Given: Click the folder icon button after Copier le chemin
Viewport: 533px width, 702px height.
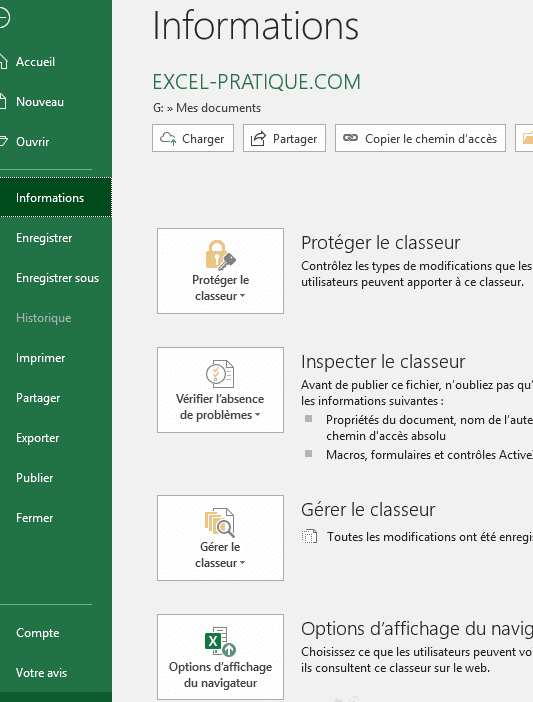Looking at the screenshot, I should [524, 138].
